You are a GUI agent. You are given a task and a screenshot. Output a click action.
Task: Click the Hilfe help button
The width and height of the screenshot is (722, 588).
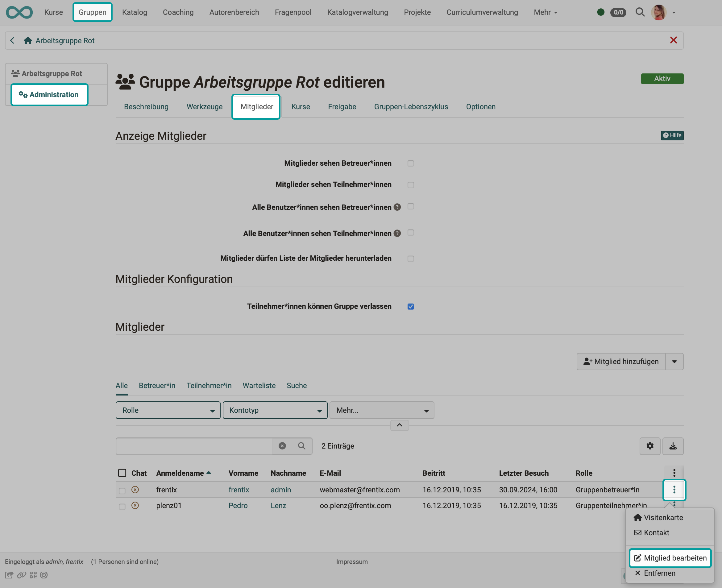click(672, 135)
